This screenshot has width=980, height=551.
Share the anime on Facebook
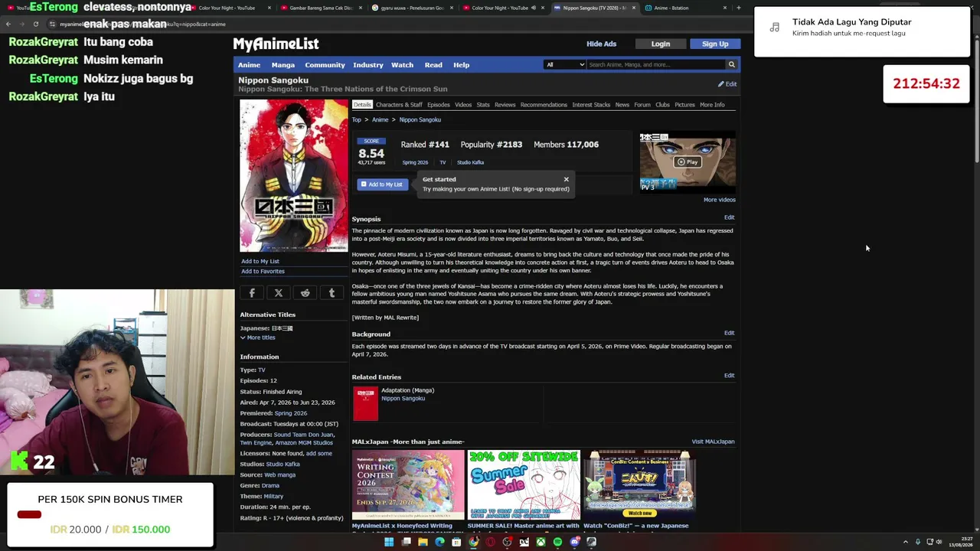click(x=252, y=293)
